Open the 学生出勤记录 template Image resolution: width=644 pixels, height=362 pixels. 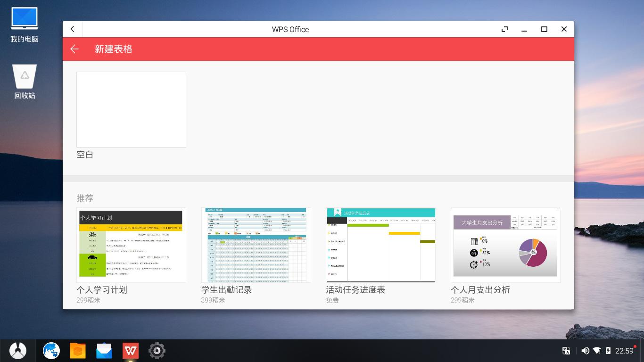(256, 245)
